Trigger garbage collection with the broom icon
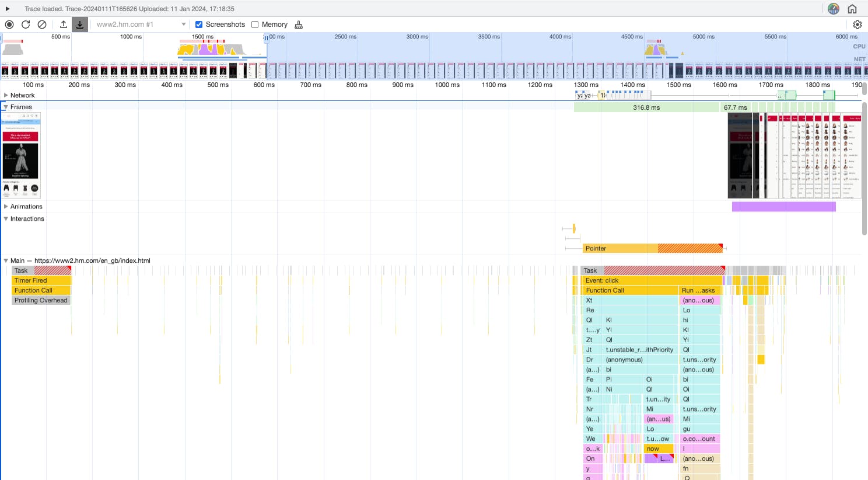The height and width of the screenshot is (480, 868). pos(298,25)
